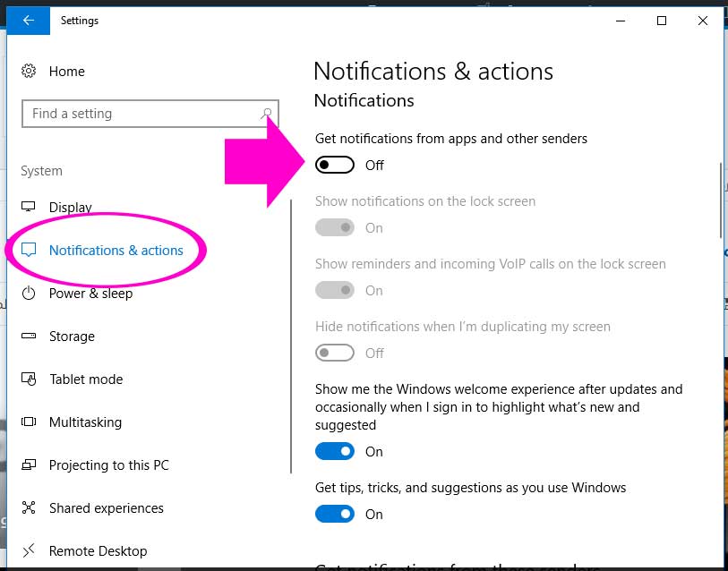Viewport: 728px width, 571px height.
Task: Click the Storage drive icon
Action: pos(29,336)
